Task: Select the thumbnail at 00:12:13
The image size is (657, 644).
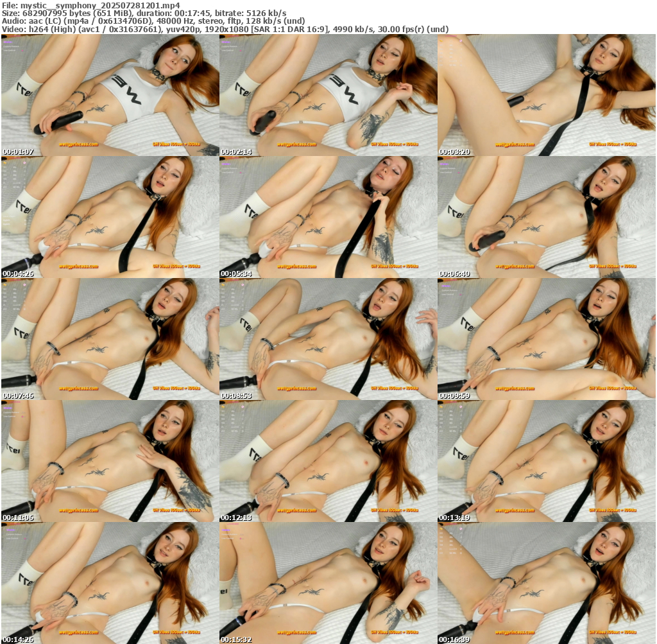Action: click(328, 461)
